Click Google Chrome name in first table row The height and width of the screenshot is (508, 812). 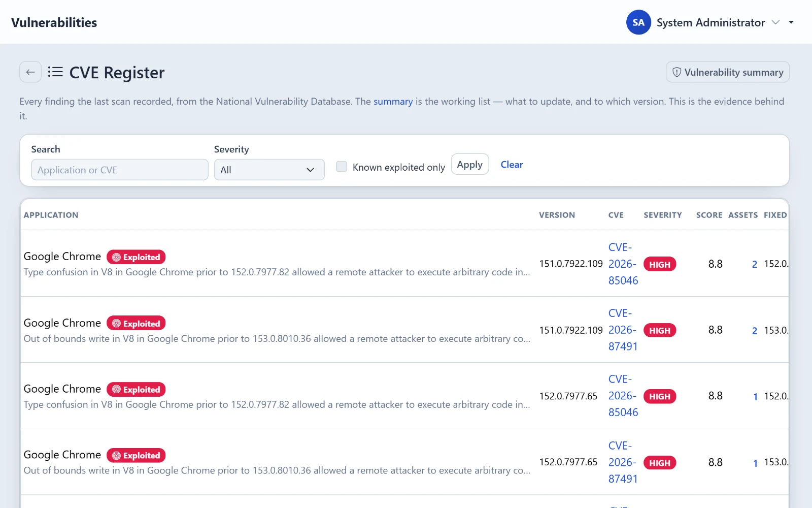coord(62,257)
